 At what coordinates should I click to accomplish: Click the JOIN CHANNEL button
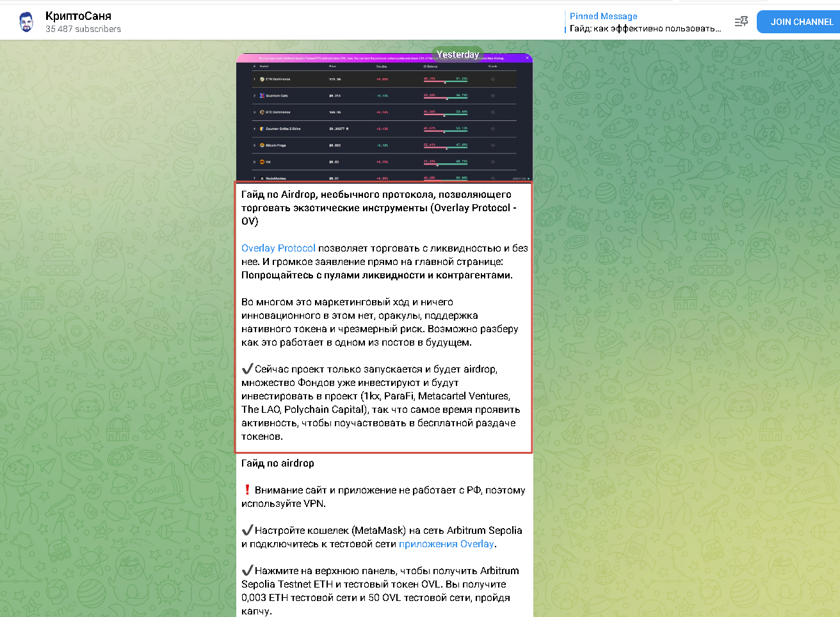(x=802, y=22)
